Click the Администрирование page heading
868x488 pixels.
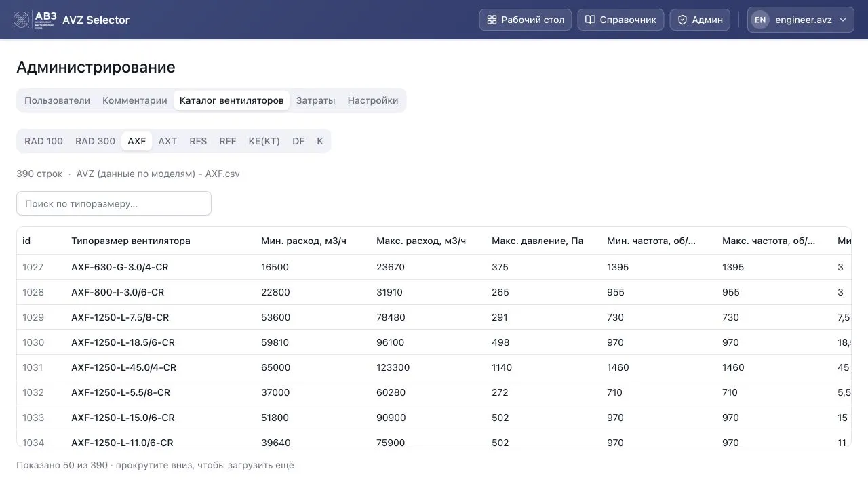click(x=96, y=67)
